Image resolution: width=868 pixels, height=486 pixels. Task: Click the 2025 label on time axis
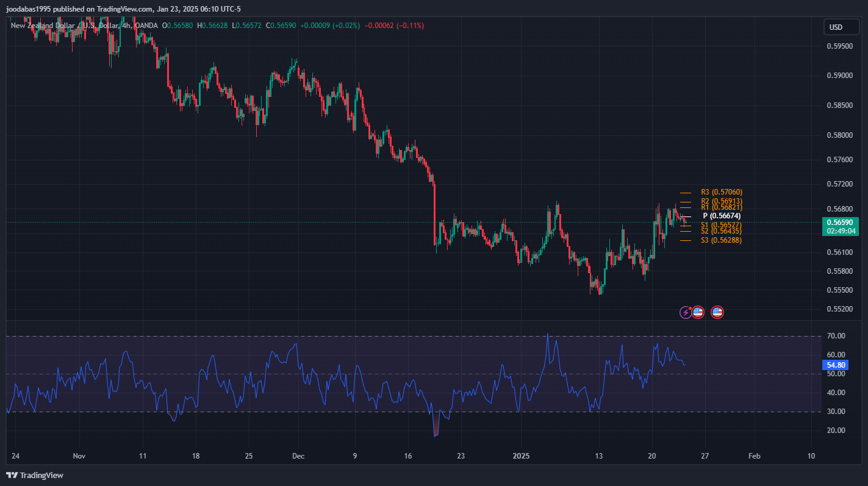tap(521, 456)
